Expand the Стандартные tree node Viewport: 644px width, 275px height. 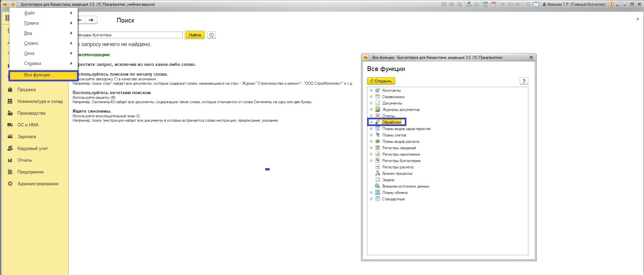(x=371, y=199)
